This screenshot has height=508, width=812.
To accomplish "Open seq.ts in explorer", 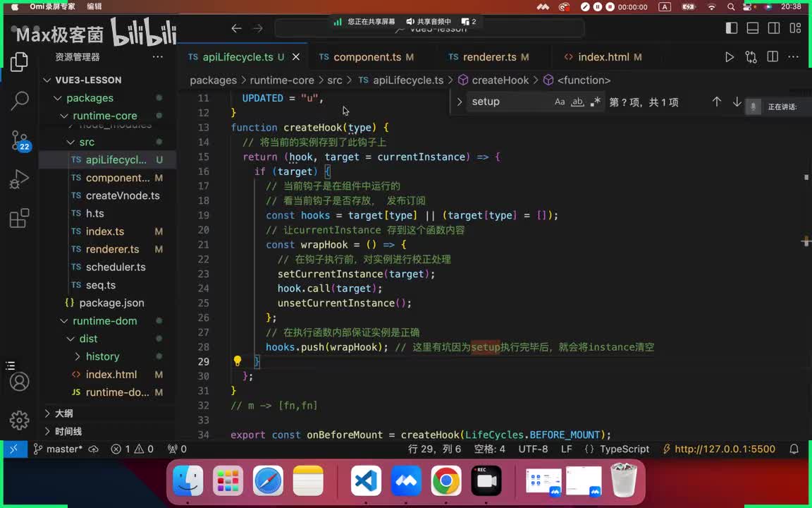I will [101, 285].
